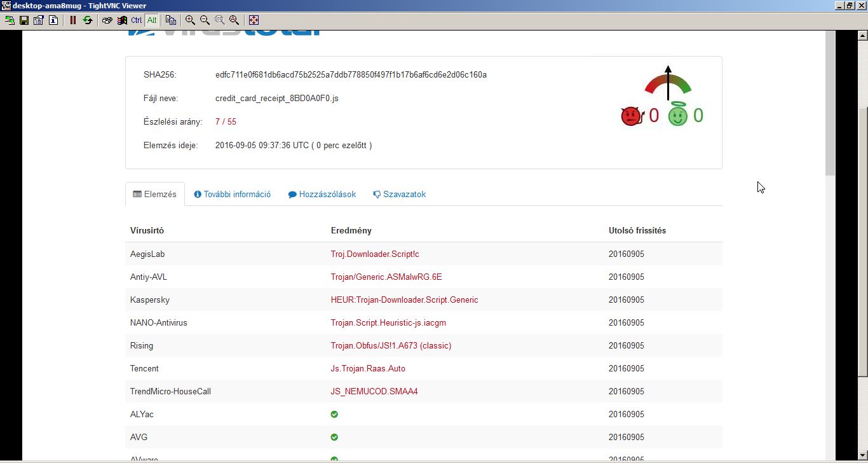Toggle the Ctrl key state button
Image resolution: width=868 pixels, height=463 pixels.
coord(137,20)
